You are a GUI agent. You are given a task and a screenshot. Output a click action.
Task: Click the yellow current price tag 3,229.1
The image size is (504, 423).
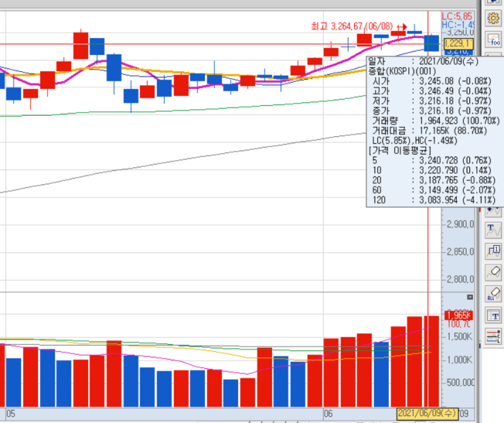click(459, 43)
